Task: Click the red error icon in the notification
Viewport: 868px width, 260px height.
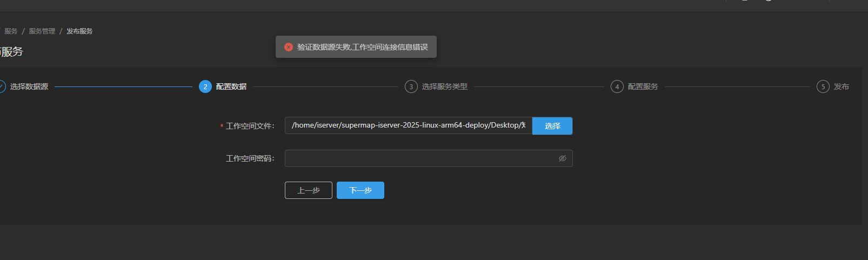Action: coord(289,47)
